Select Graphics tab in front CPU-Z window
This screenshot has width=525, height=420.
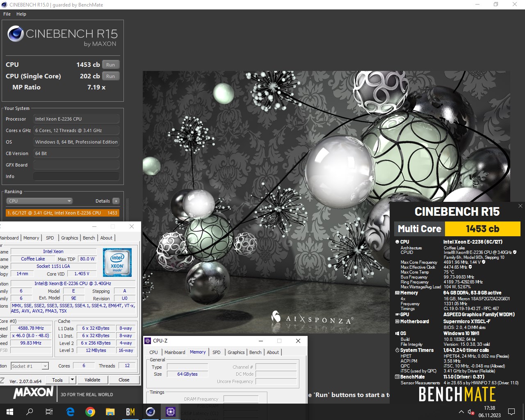(236, 352)
